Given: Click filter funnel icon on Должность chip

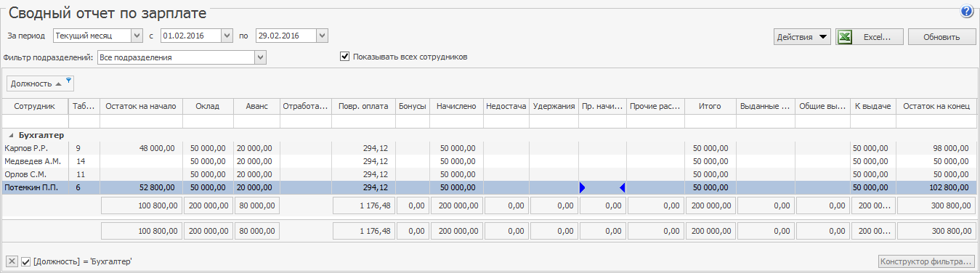Looking at the screenshot, I should click(x=68, y=81).
